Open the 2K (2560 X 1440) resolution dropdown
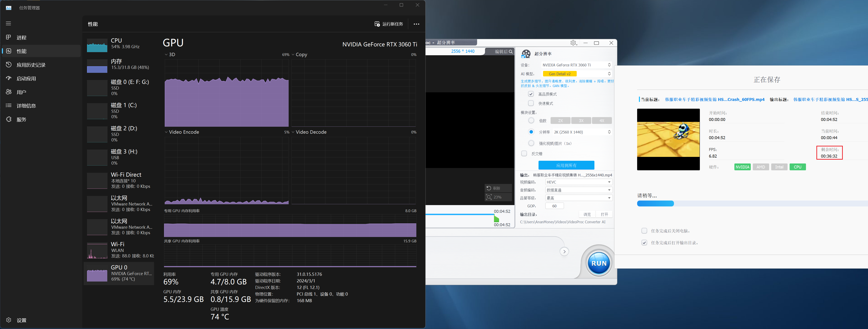The width and height of the screenshot is (868, 329). coord(582,132)
